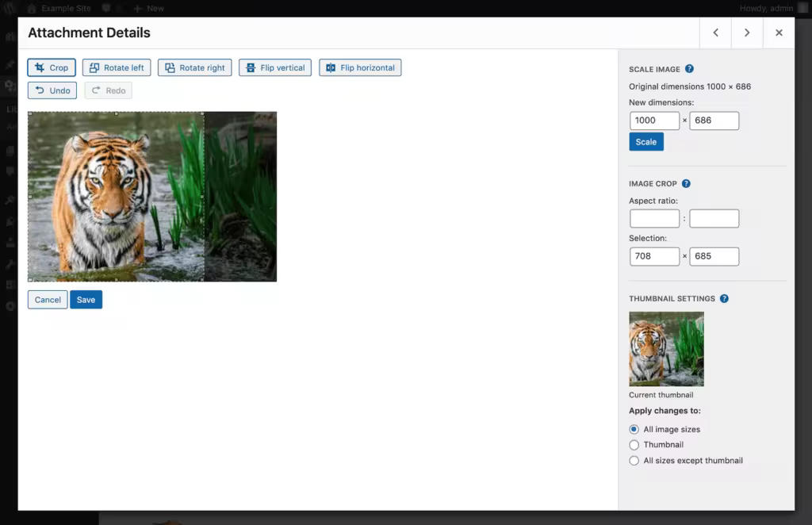Choose All sizes except thumbnail
Screen dimensions: 812x525
pyautogui.click(x=634, y=461)
